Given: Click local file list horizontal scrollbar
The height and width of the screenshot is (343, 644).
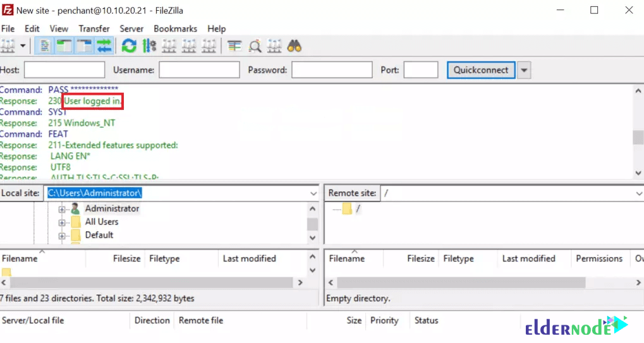Looking at the screenshot, I should [151, 282].
